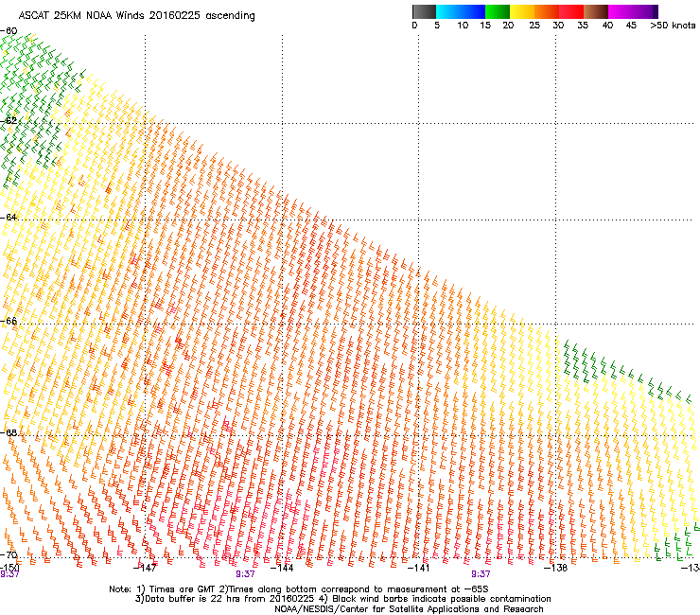Click the '35' legend scale label
The image size is (700, 615).
[583, 25]
